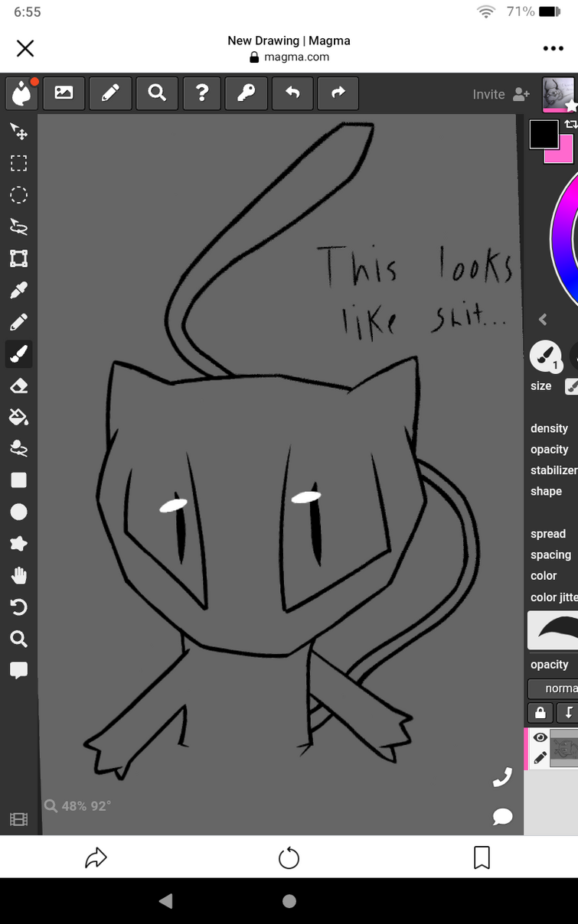Viewport: 578px width, 924px height.
Task: Click the layer pencil edit icon
Action: pos(540,758)
